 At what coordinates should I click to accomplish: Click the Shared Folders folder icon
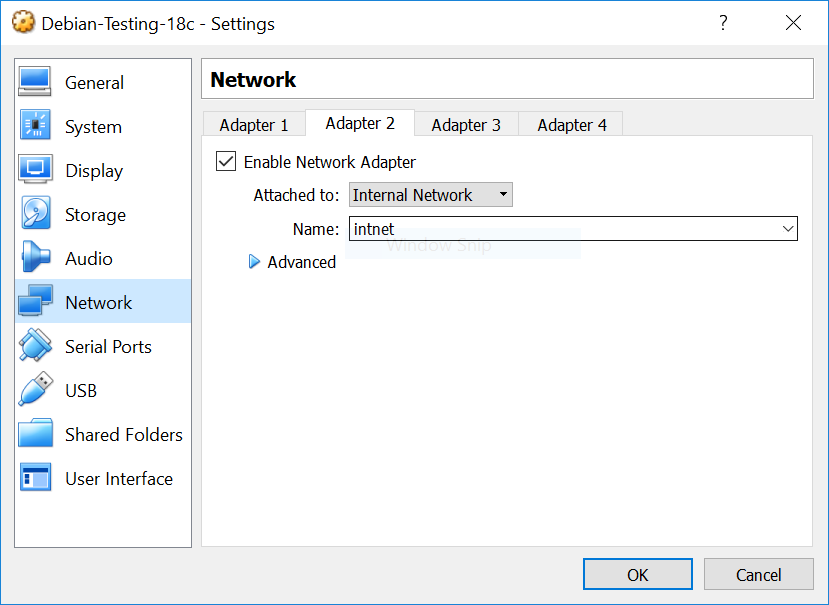pos(35,434)
